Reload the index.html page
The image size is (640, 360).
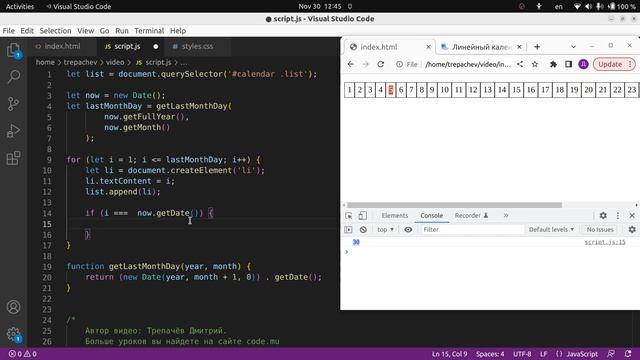(x=380, y=64)
